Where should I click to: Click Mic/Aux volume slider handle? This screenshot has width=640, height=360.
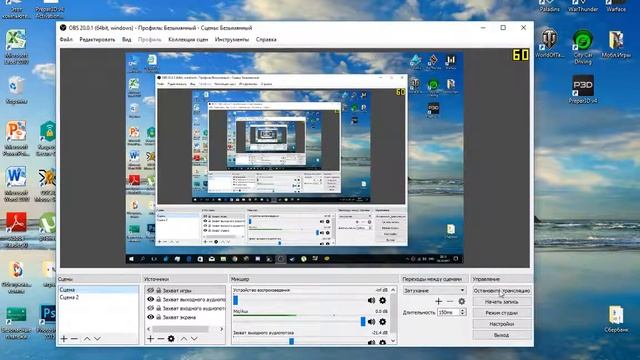point(363,322)
